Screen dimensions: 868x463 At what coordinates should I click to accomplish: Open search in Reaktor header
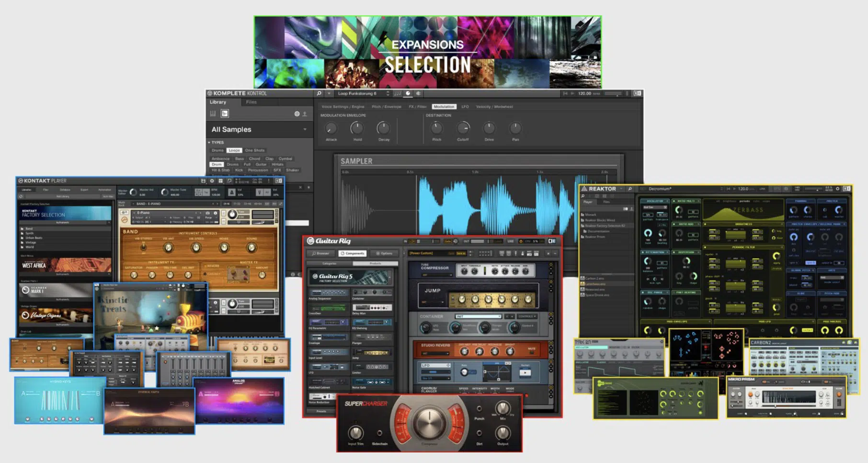pyautogui.click(x=630, y=189)
